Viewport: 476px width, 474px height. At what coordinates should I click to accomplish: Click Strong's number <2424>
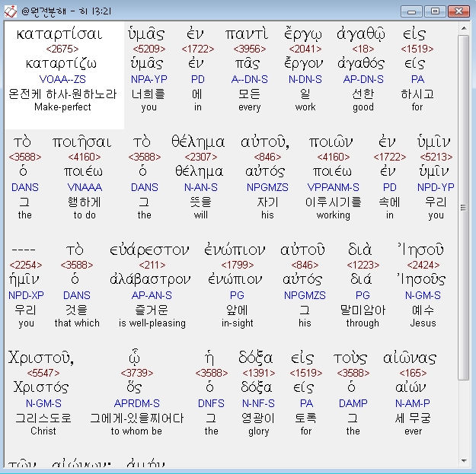tap(423, 265)
